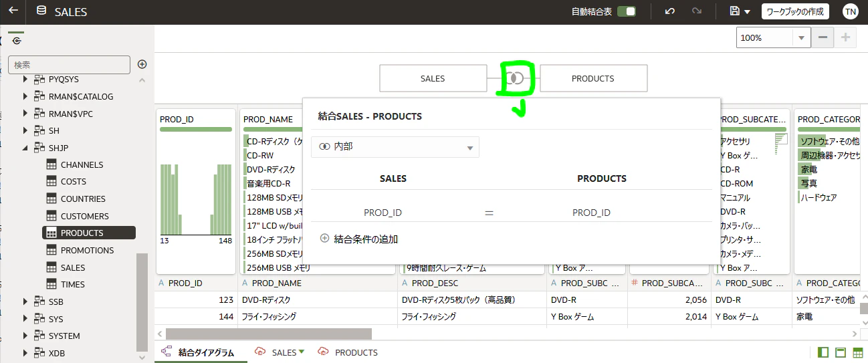Click the SALES dataset database icon
868x363 pixels.
tap(41, 11)
